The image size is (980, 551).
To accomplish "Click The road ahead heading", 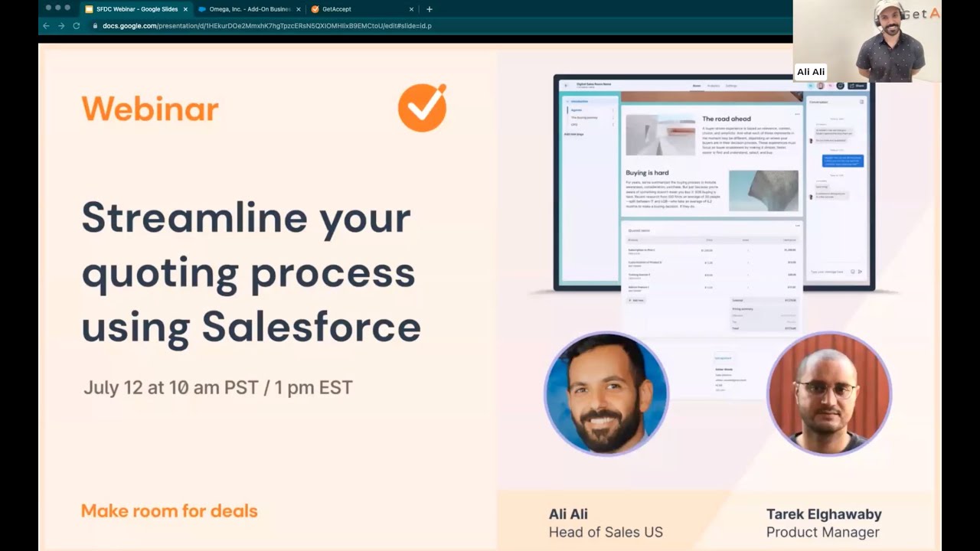I will (727, 119).
